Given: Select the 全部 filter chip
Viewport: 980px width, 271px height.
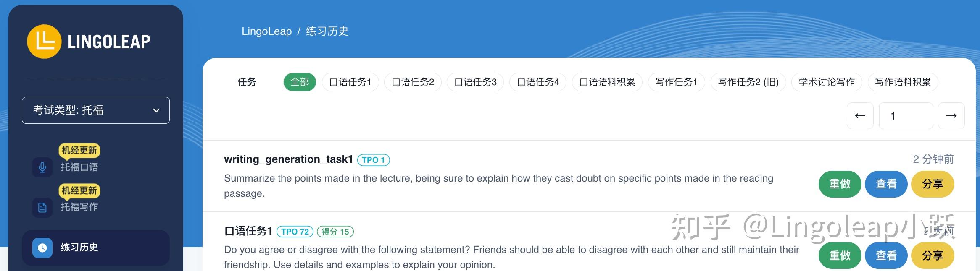Looking at the screenshot, I should click(x=299, y=82).
